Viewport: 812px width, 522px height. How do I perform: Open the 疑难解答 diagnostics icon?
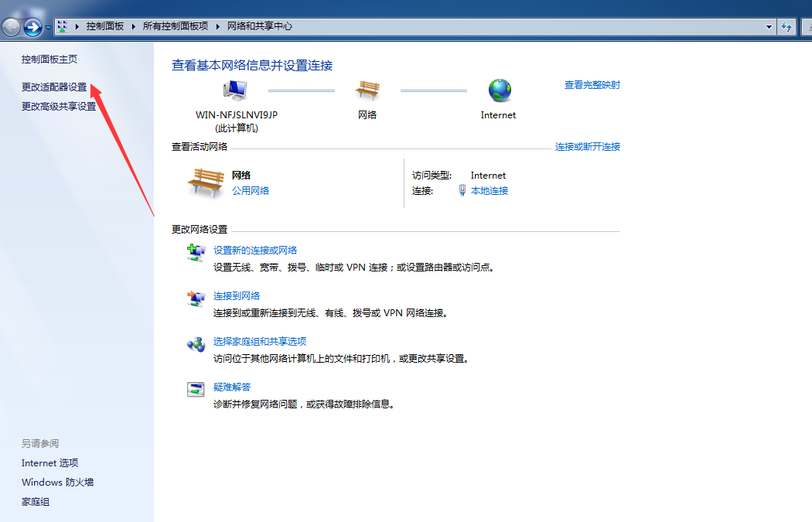[195, 389]
